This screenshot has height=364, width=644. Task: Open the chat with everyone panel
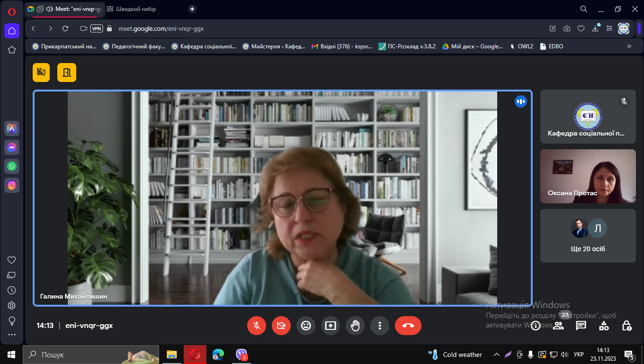581,326
